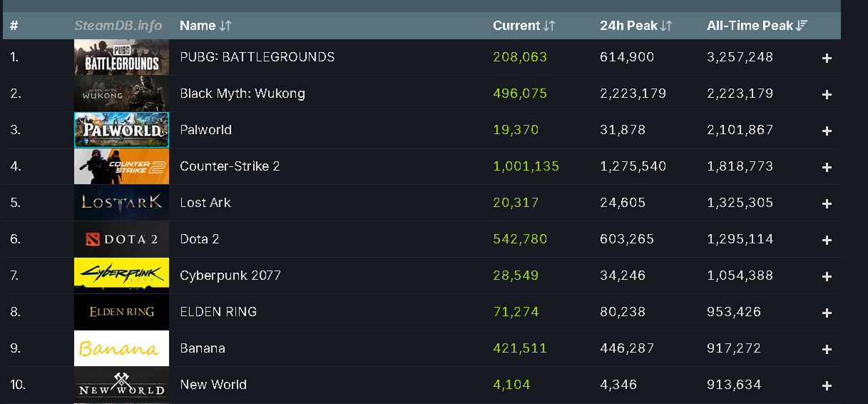868x404 pixels.
Task: Open Cyberpunk 2077 yellow thumbnail
Action: [x=121, y=276]
